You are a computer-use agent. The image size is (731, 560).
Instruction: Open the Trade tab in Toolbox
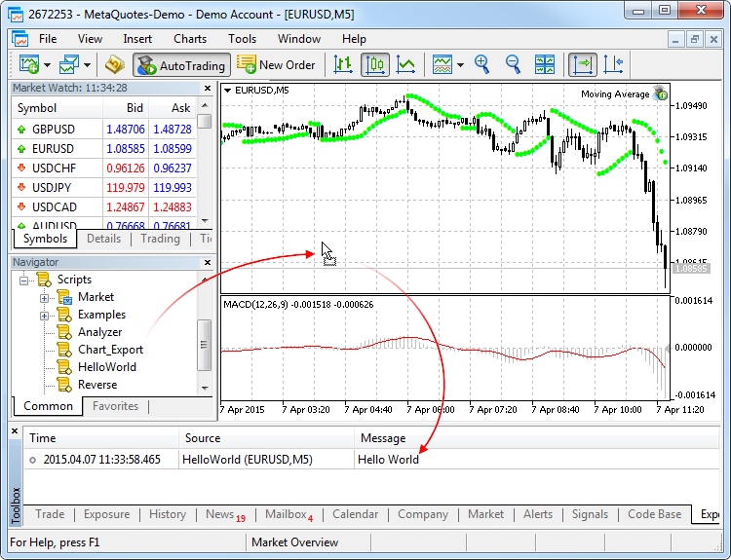coord(50,514)
